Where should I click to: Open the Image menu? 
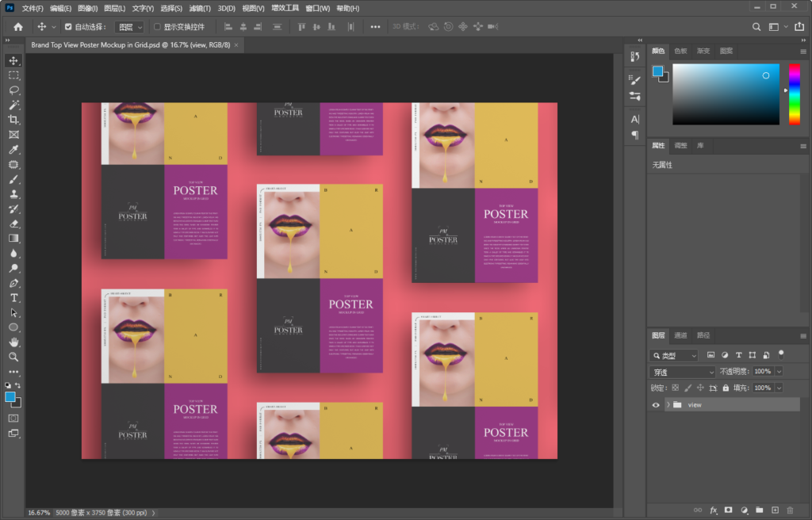[x=87, y=8]
